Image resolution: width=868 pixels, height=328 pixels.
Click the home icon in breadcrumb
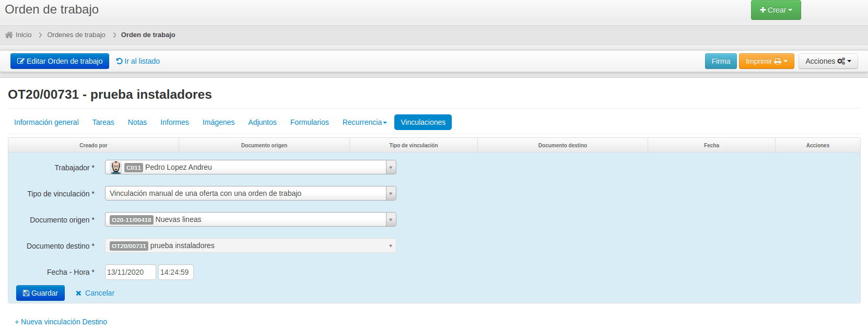9,35
